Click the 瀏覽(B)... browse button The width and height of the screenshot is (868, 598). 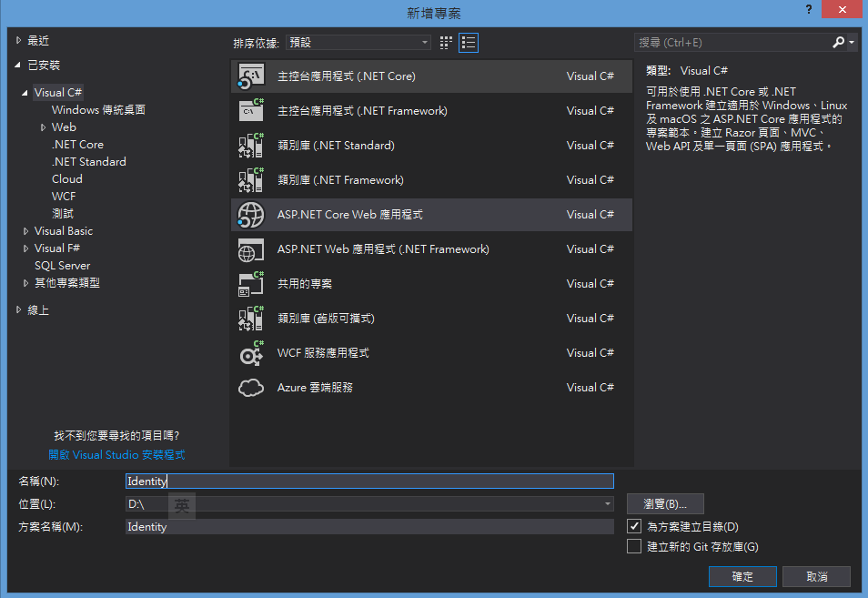(x=665, y=504)
